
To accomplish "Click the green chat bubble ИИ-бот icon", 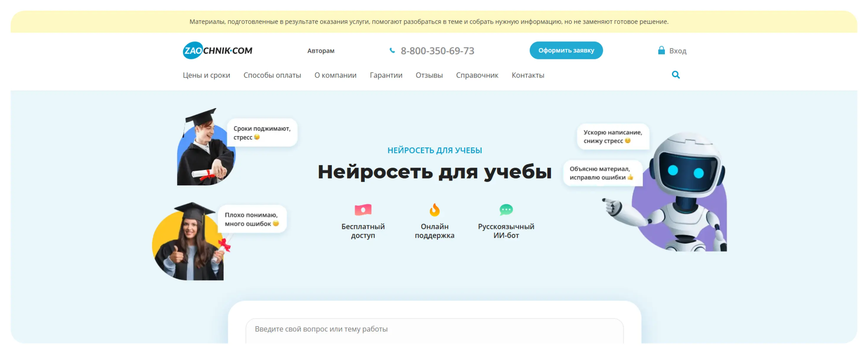I will 506,210.
